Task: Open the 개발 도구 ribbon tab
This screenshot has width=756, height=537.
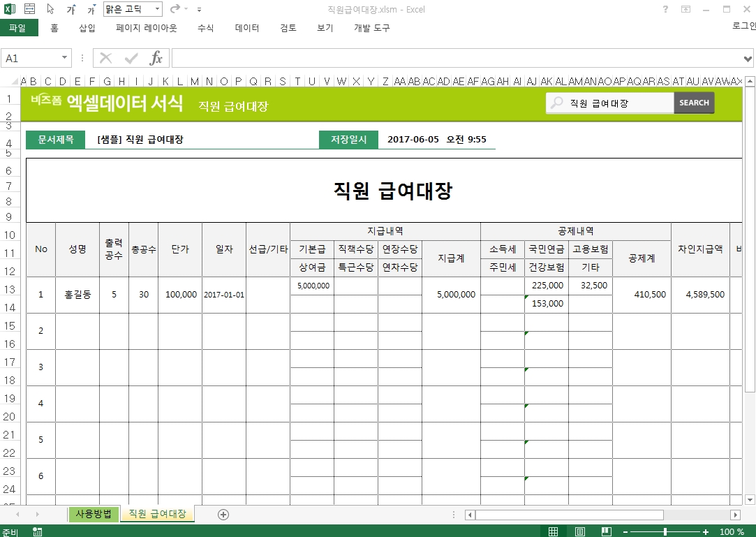Action: [x=372, y=28]
